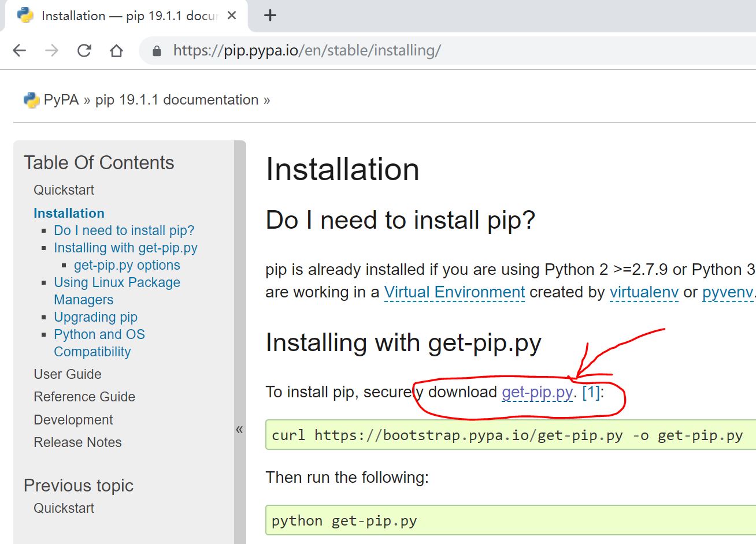
Task: Open Using Linux Package Managers link
Action: [x=117, y=291]
